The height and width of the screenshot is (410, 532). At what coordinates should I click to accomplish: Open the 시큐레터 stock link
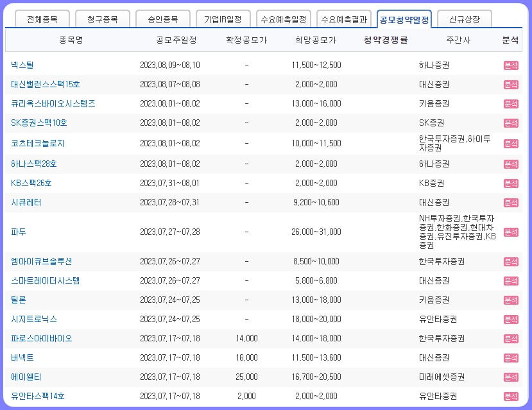point(26,203)
